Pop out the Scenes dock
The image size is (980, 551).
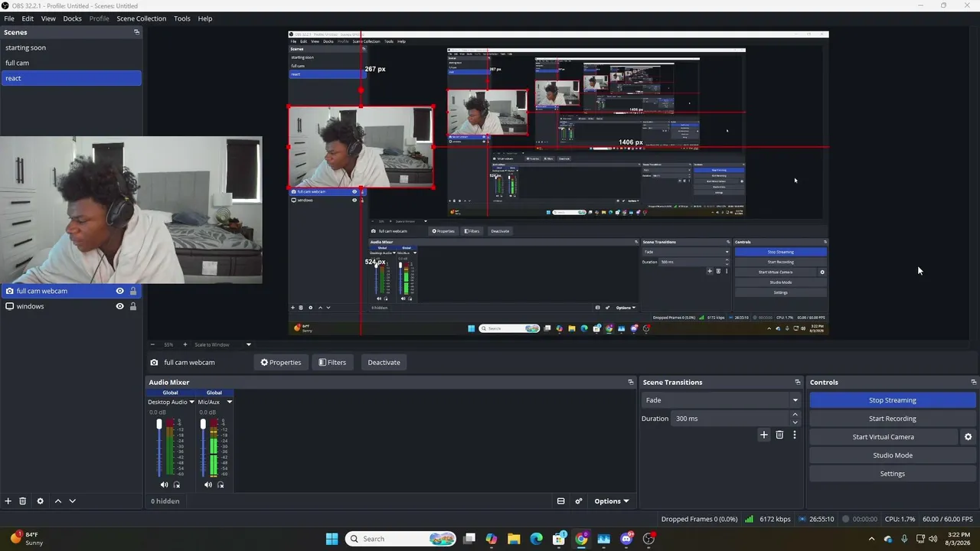pos(136,32)
